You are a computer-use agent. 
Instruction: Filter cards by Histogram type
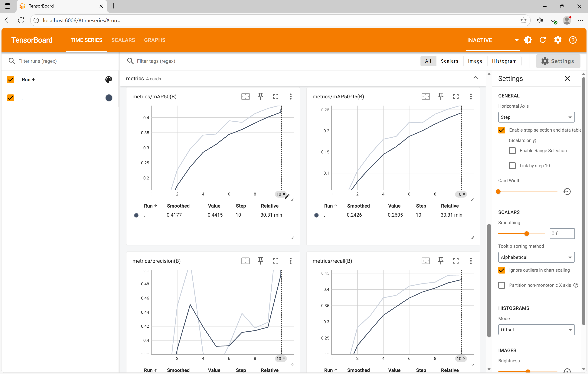(x=504, y=61)
